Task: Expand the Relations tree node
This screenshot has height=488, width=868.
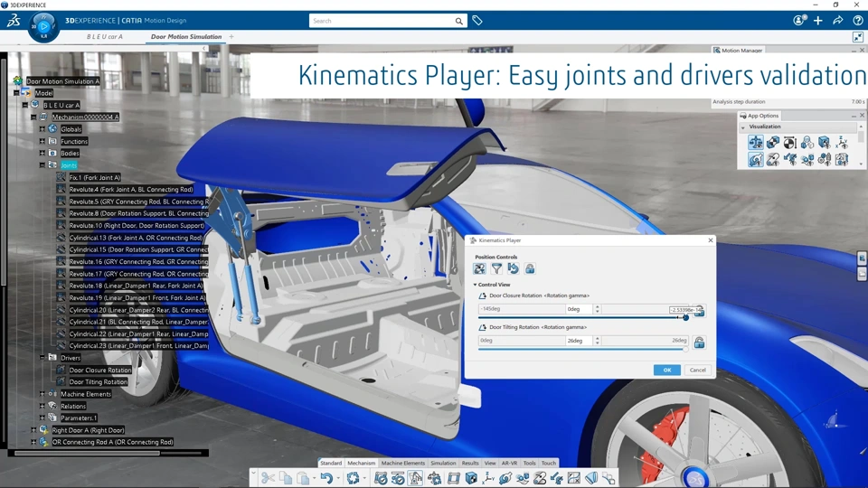Action: 42,406
